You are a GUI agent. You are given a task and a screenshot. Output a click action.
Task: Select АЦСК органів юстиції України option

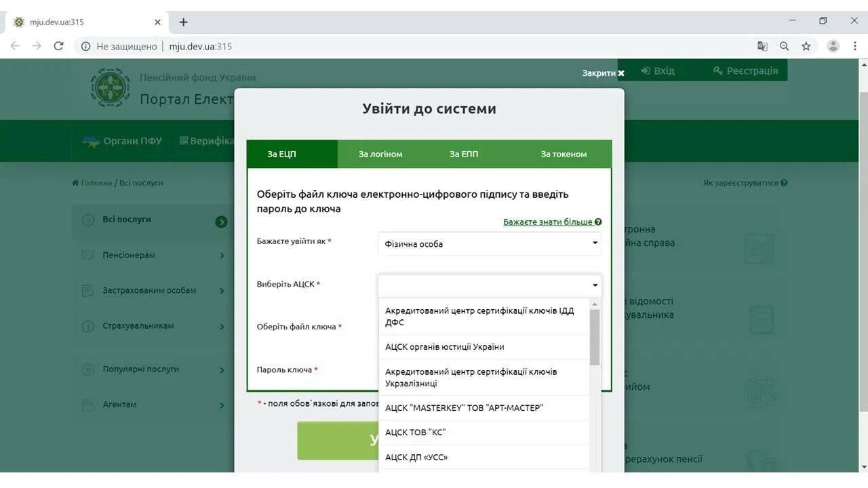pyautogui.click(x=484, y=347)
